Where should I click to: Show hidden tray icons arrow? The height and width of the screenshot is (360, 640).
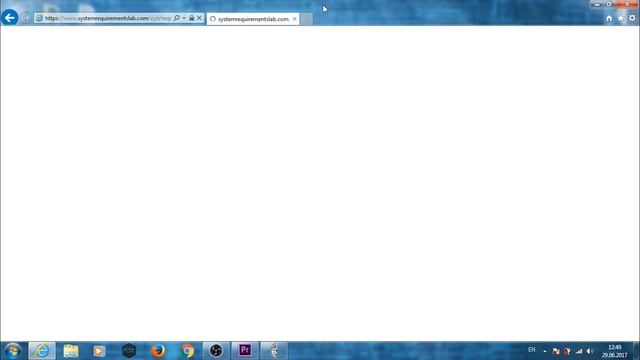click(x=544, y=351)
